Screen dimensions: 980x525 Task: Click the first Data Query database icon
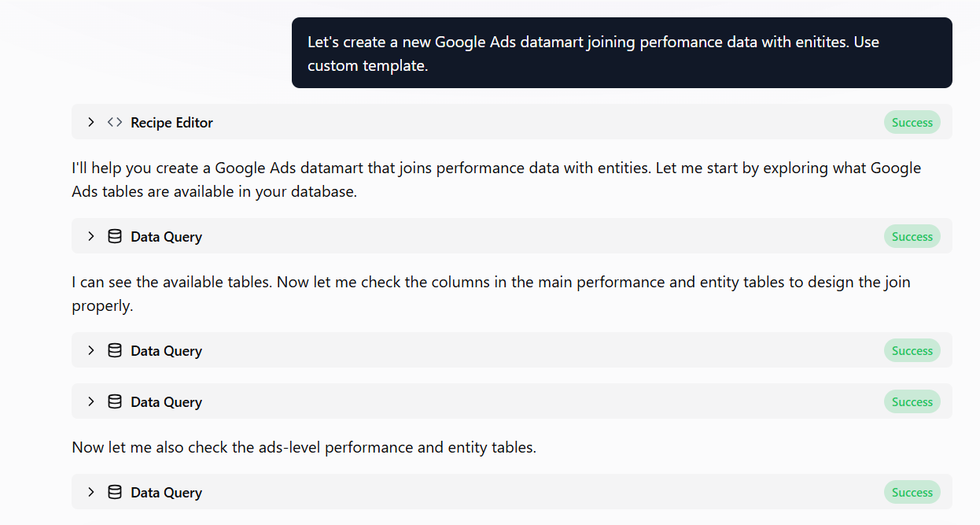point(115,236)
